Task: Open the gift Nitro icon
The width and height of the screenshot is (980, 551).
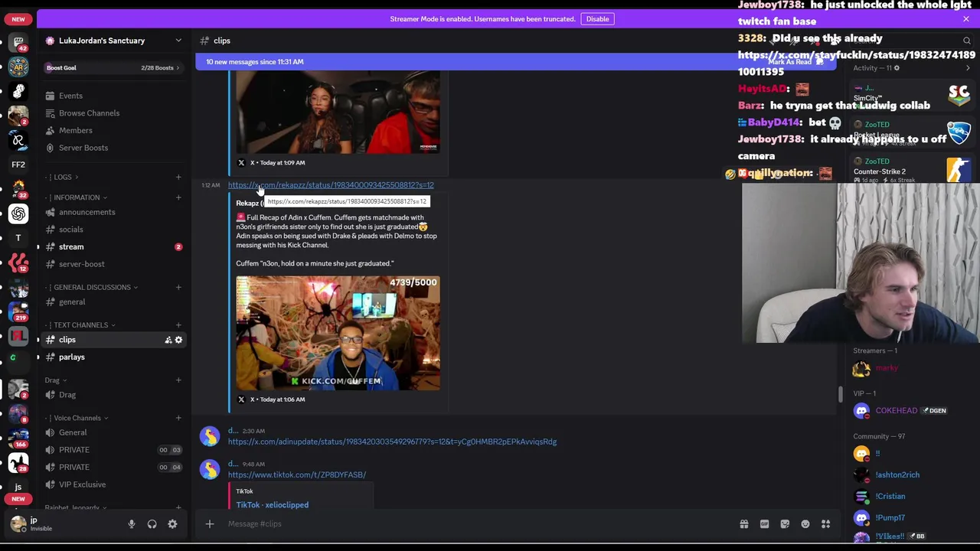Action: coord(743,524)
